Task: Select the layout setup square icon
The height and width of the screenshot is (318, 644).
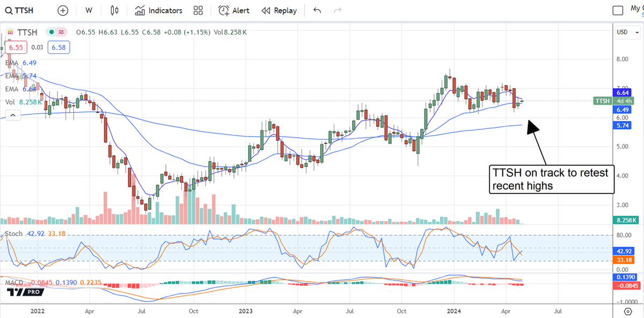Action: [618, 10]
